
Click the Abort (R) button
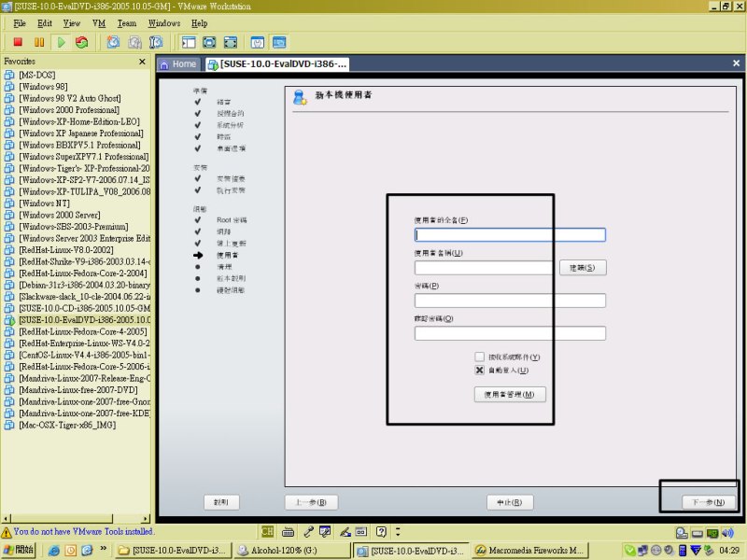pos(510,502)
